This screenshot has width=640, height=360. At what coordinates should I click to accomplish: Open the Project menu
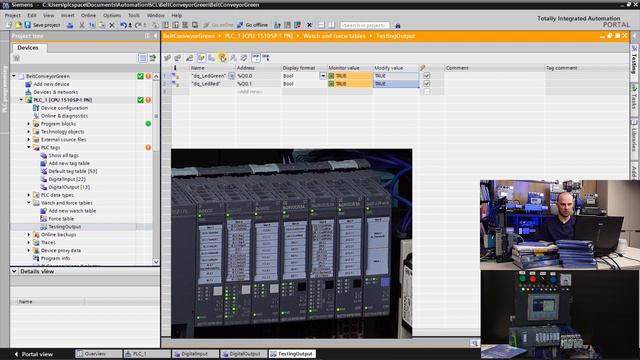[x=12, y=15]
